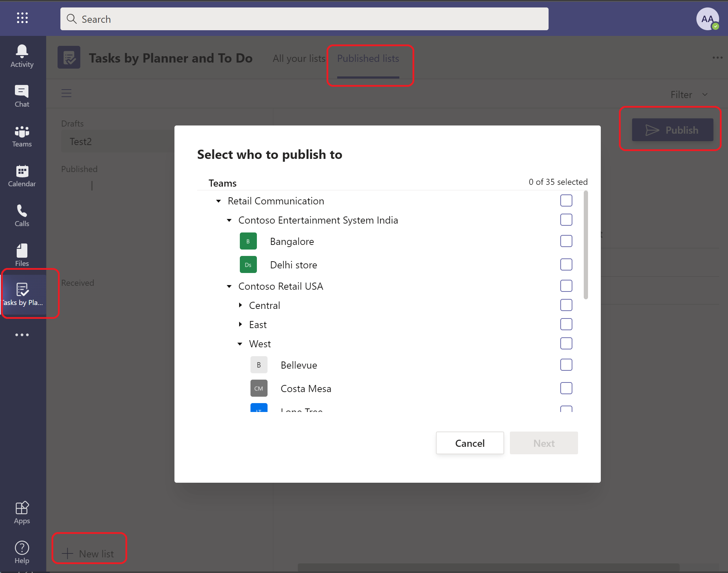Open the Calls icon in sidebar
Screen dimensions: 728x573
coord(22,215)
